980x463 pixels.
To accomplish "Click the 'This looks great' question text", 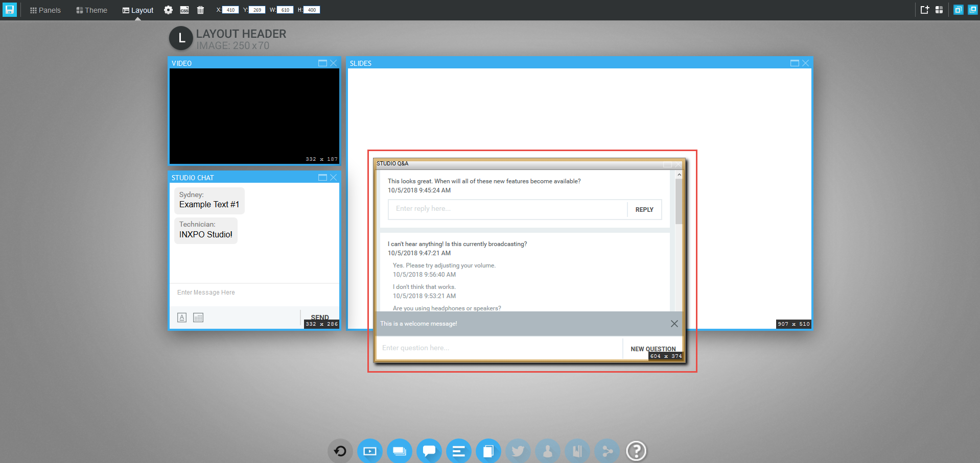I will click(484, 181).
